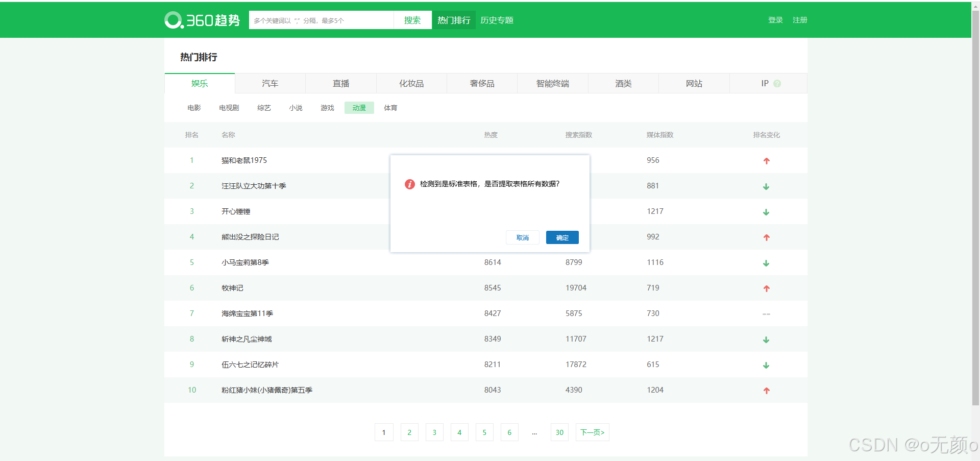Click the 注册 link
980x461 pixels.
[x=800, y=20]
